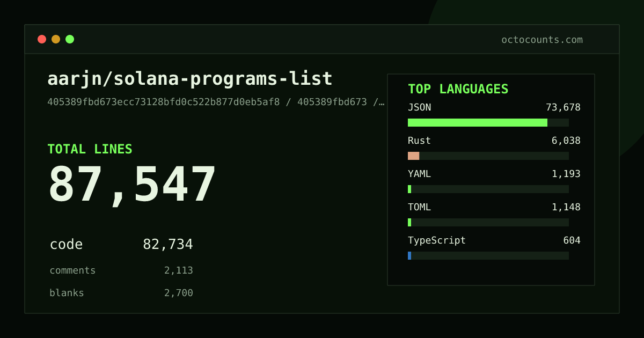Click the code label
The width and height of the screenshot is (644, 338).
pos(66,245)
